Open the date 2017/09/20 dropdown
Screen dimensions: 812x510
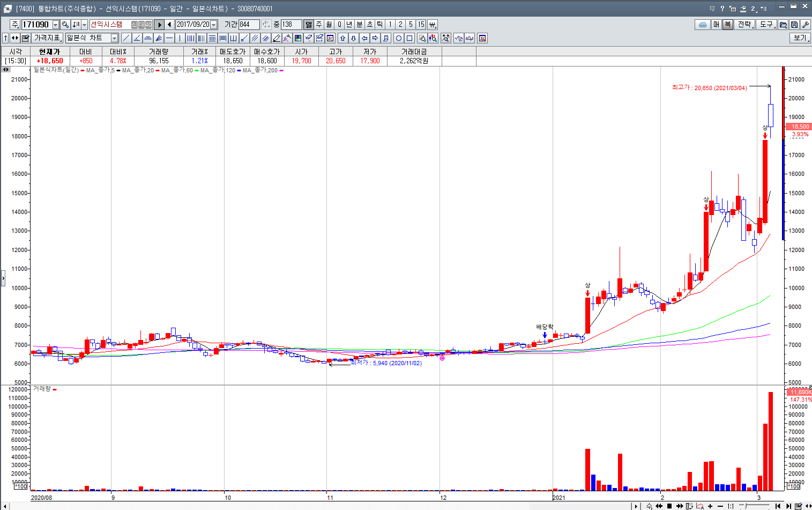click(x=214, y=25)
